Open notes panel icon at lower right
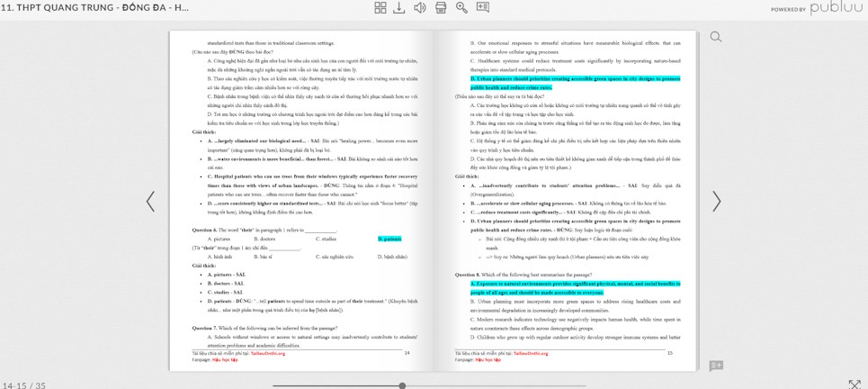The width and height of the screenshot is (868, 389). pyautogui.click(x=716, y=366)
